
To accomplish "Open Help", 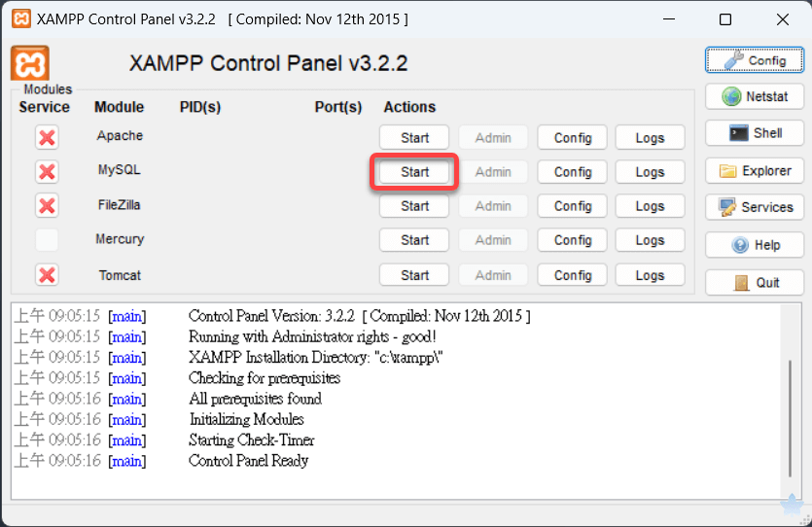I will tap(755, 245).
